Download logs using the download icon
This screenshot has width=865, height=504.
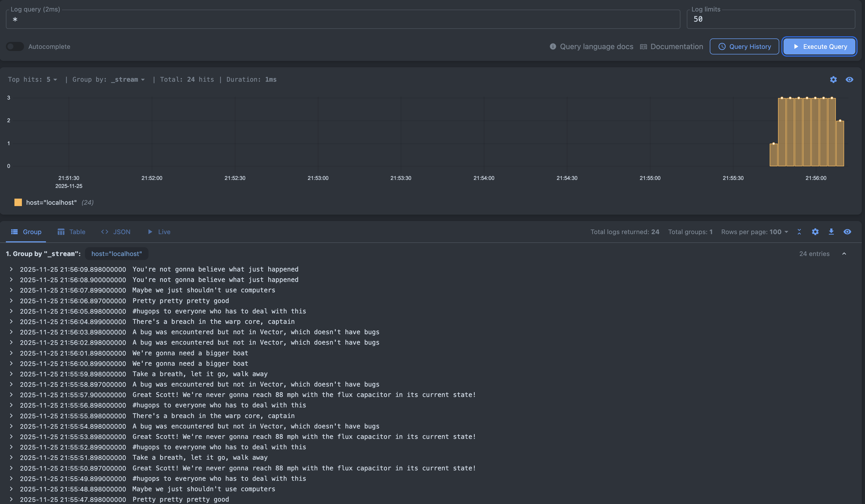pos(831,232)
